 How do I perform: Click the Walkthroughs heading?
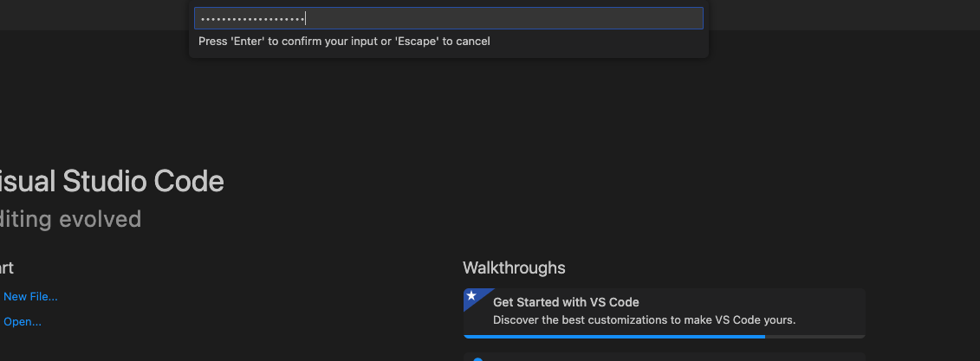(514, 268)
